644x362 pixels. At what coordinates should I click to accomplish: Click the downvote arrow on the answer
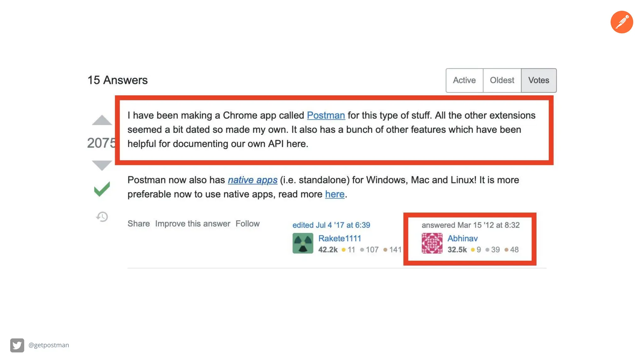102,164
